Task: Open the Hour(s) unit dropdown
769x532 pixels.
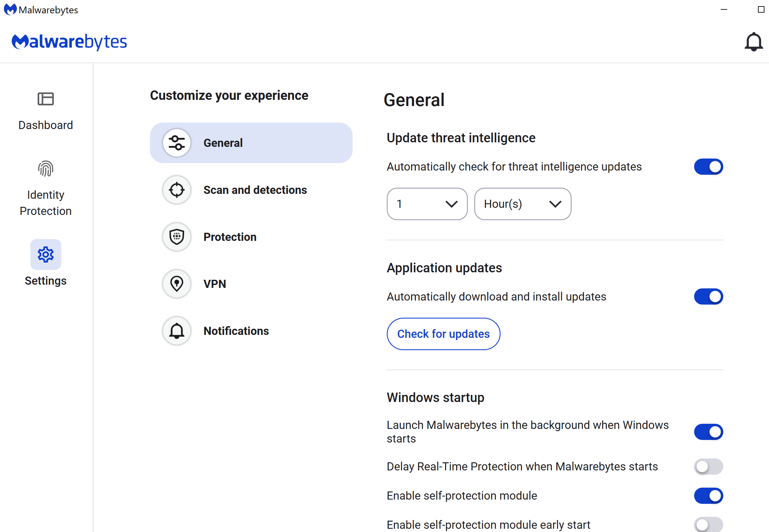Action: tap(523, 204)
